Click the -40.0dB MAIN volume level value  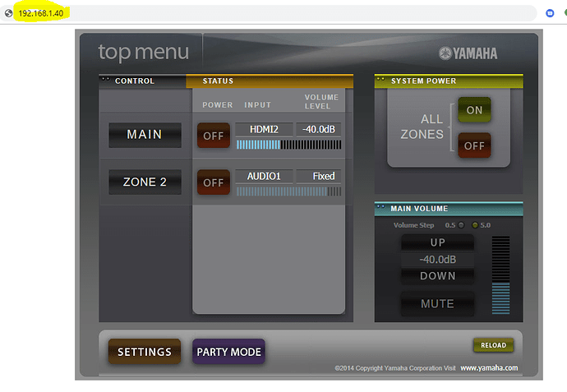tap(319, 129)
